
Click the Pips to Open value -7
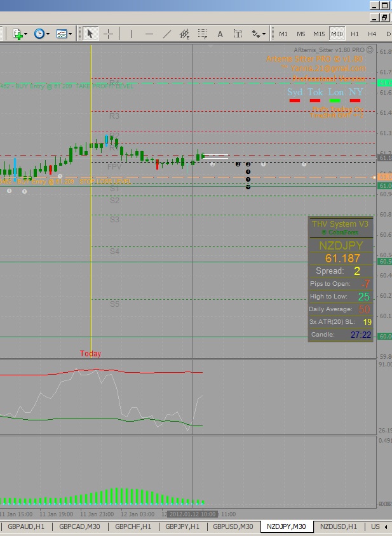(365, 284)
